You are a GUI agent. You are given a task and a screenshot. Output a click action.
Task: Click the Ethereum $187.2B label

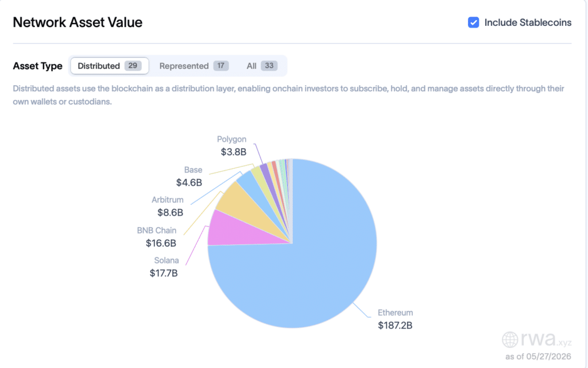395,319
